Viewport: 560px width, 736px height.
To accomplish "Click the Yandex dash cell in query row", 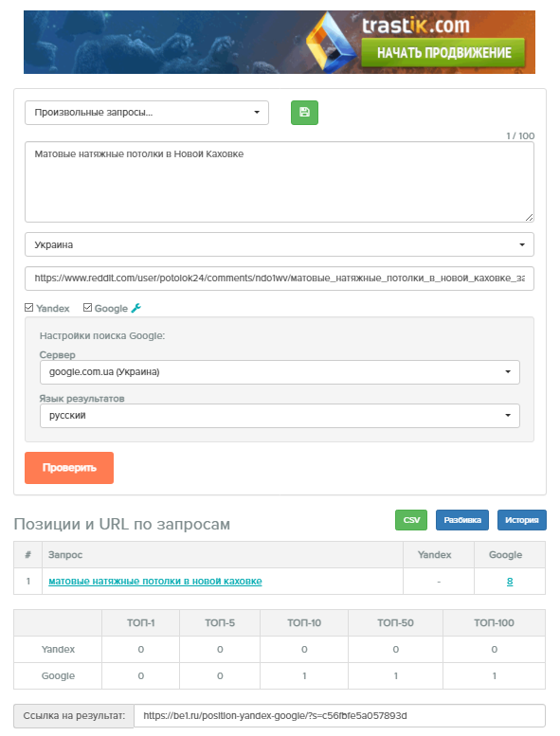I will pos(439,582).
